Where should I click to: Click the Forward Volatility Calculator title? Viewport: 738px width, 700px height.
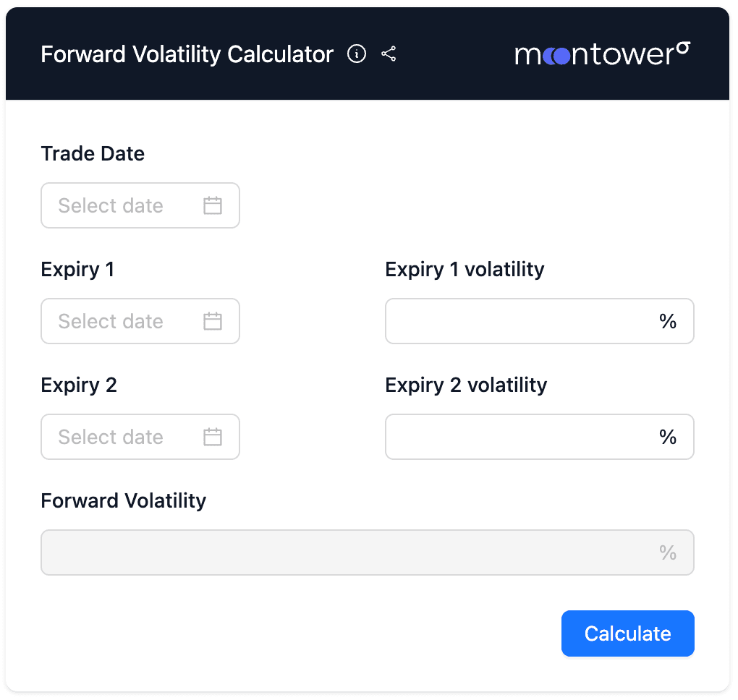tap(187, 54)
